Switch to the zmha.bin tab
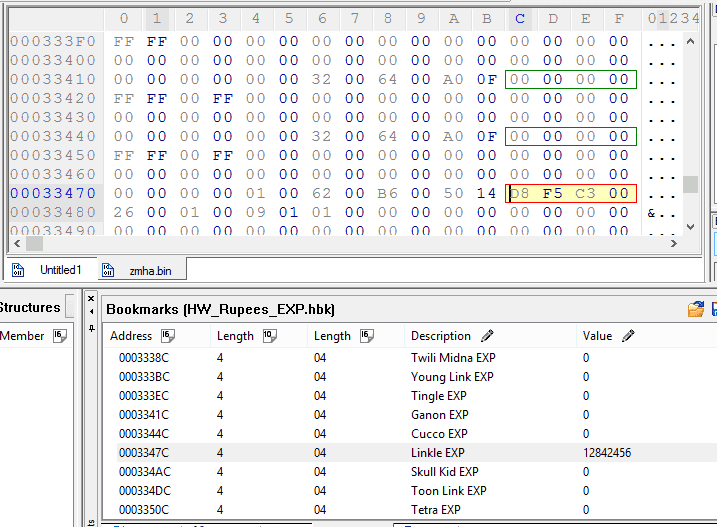Viewport: 717px width, 527px height. pyautogui.click(x=150, y=271)
